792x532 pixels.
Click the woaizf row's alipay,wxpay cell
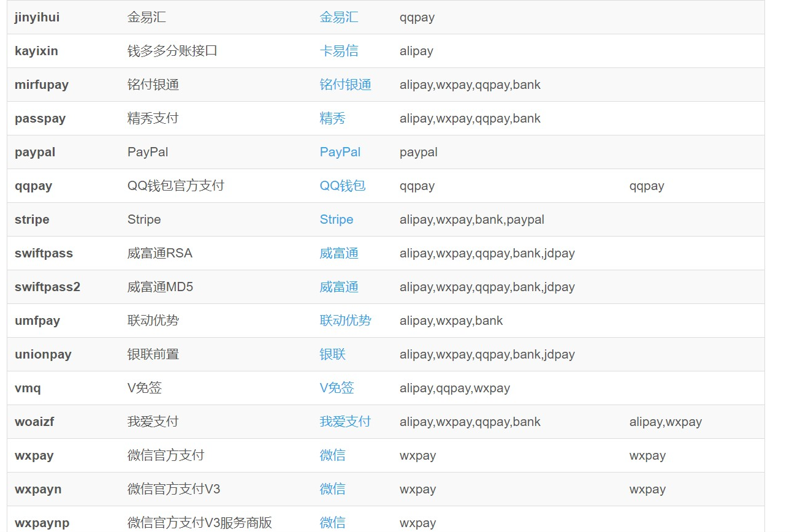point(666,422)
